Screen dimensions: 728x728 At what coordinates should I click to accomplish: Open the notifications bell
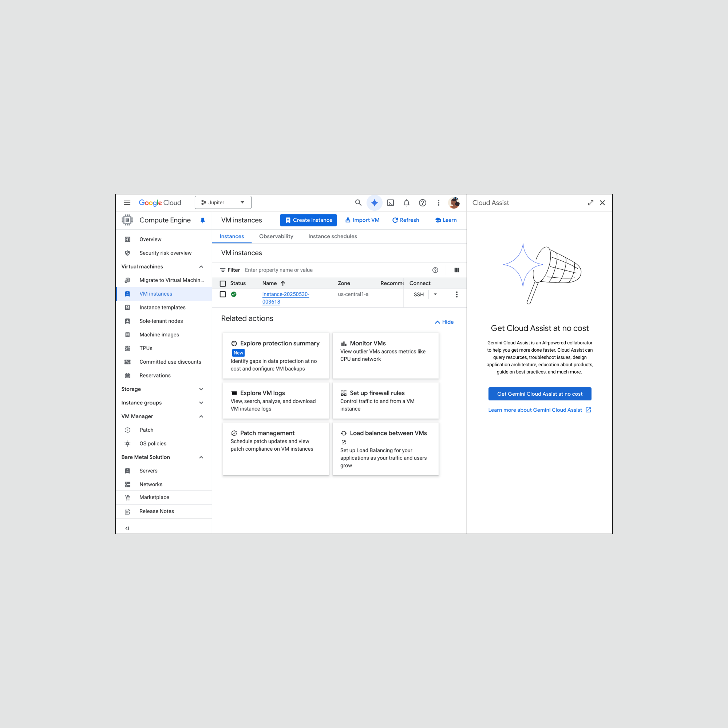[x=406, y=203]
